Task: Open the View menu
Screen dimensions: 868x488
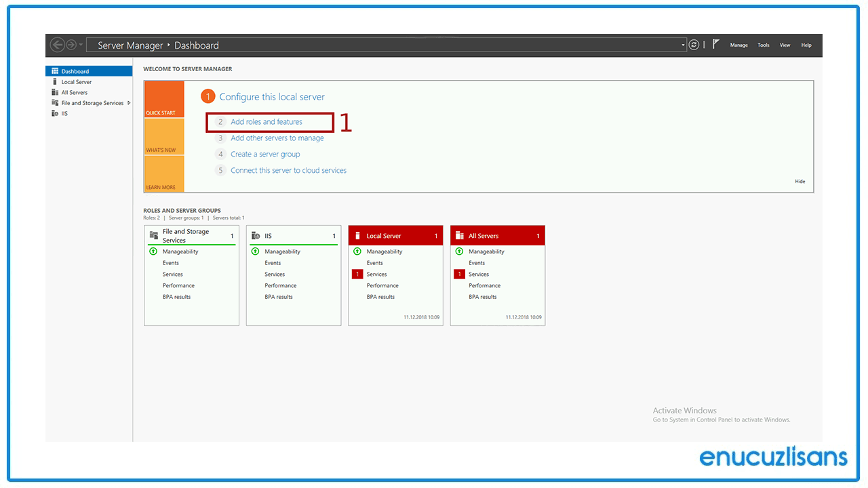Action: pyautogui.click(x=785, y=45)
